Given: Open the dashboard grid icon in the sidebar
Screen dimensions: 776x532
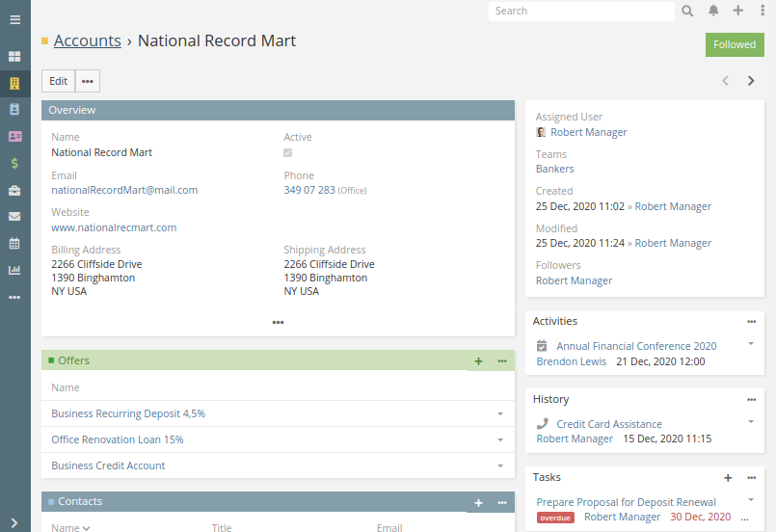Looking at the screenshot, I should tap(14, 57).
